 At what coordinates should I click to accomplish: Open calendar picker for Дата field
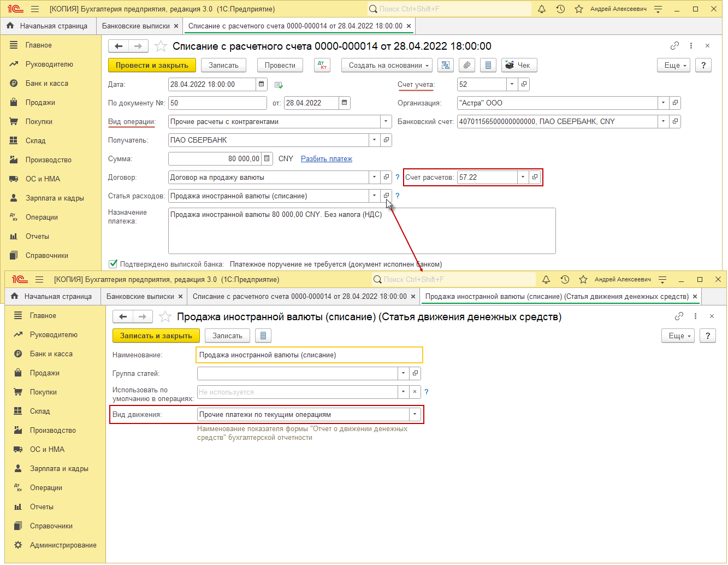[x=262, y=84]
